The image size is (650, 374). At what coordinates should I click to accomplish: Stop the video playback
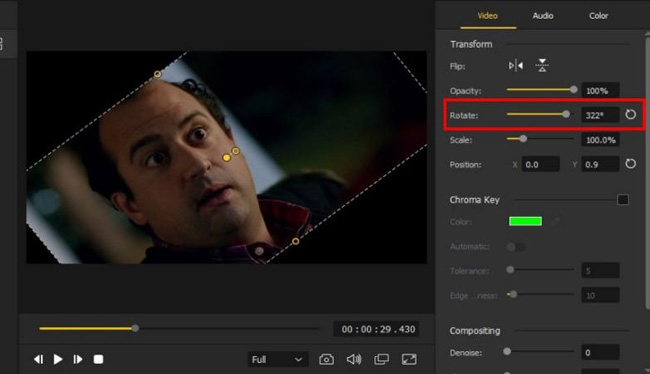pos(98,359)
